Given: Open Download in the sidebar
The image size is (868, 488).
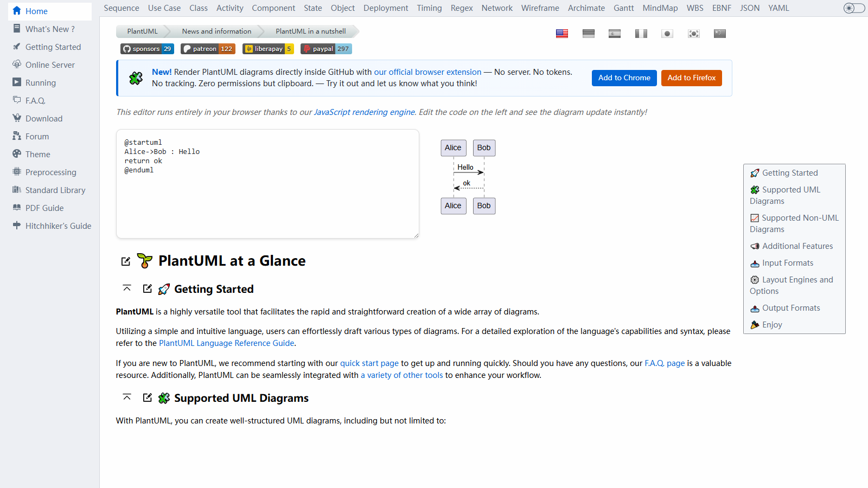Looking at the screenshot, I should coord(50,119).
